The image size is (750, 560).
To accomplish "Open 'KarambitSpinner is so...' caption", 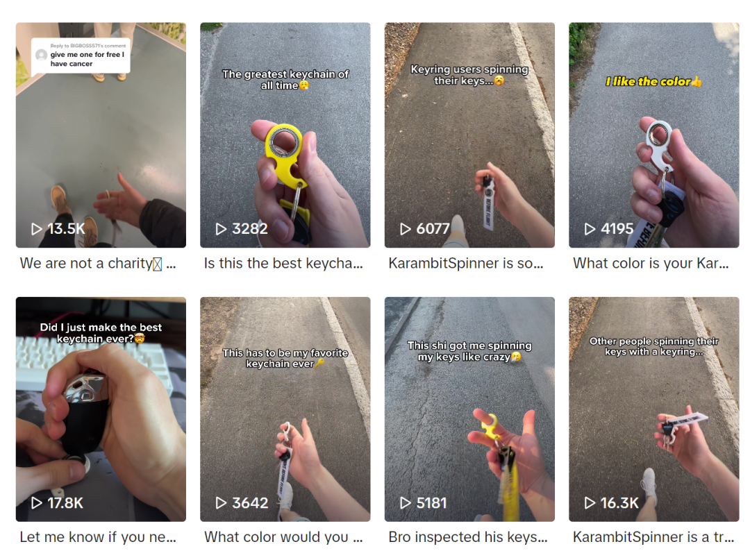I will tap(466, 263).
